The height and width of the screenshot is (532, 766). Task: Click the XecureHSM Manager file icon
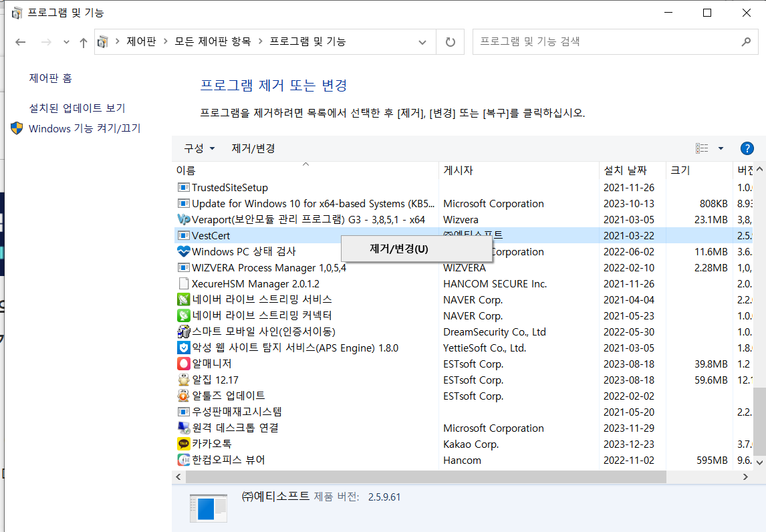pyautogui.click(x=183, y=284)
